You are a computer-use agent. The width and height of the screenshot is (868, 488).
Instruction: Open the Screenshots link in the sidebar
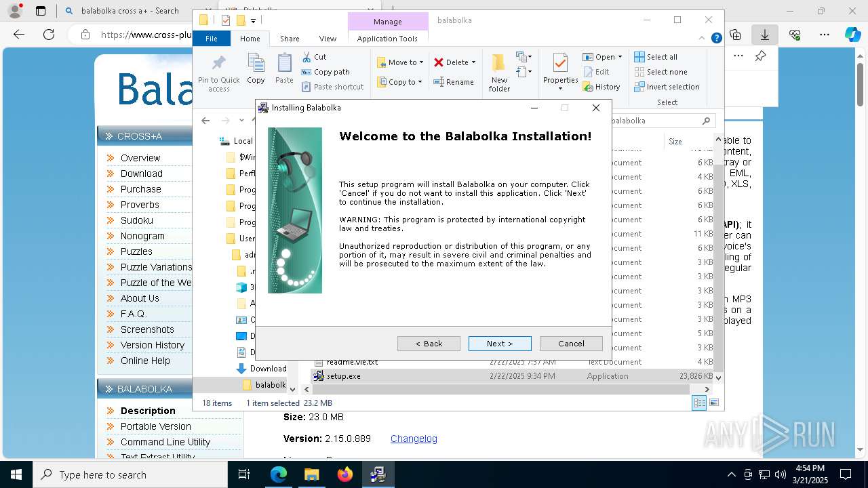[x=147, y=329]
